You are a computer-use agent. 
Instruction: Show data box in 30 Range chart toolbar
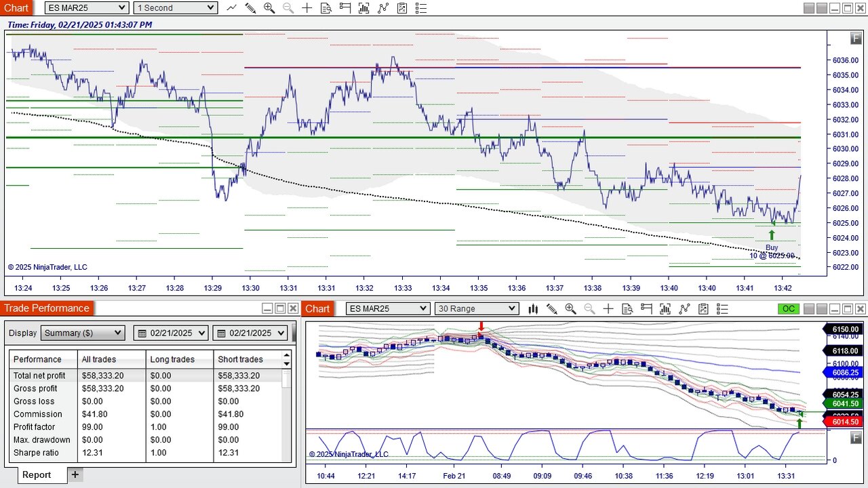tap(627, 309)
